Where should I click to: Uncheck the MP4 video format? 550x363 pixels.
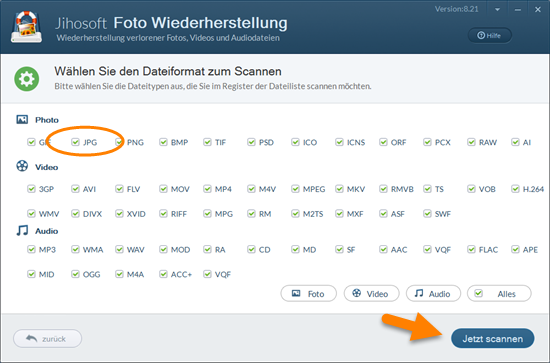pos(207,189)
